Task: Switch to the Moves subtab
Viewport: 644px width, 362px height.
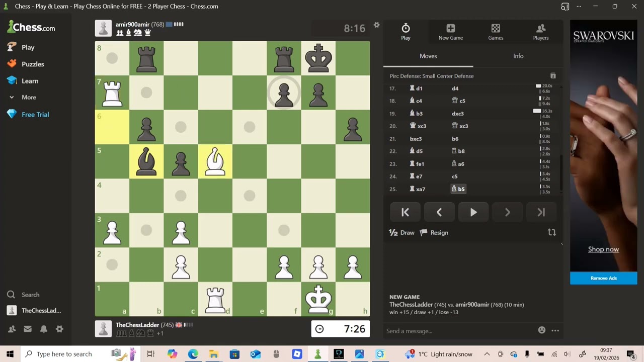Action: pyautogui.click(x=428, y=56)
